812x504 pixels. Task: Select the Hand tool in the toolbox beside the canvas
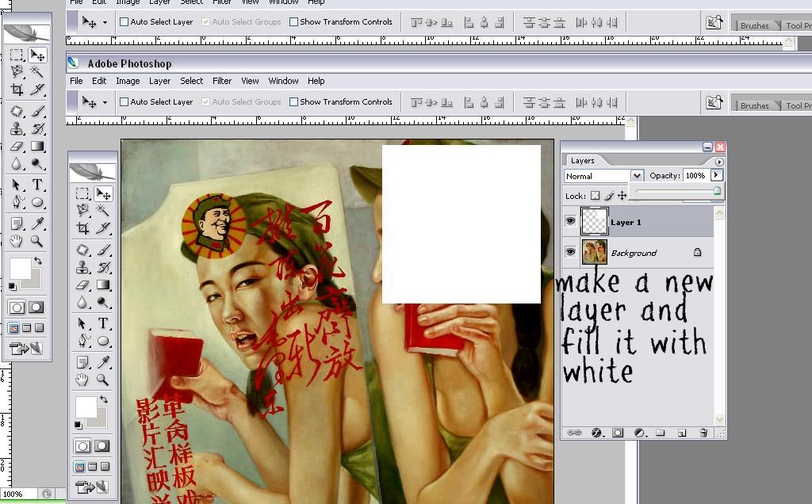click(x=82, y=380)
